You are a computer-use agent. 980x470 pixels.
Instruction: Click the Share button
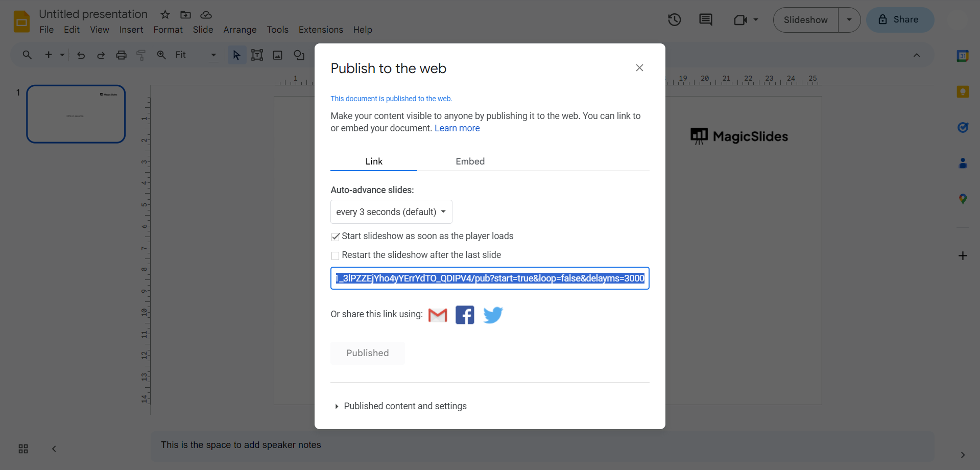point(900,20)
